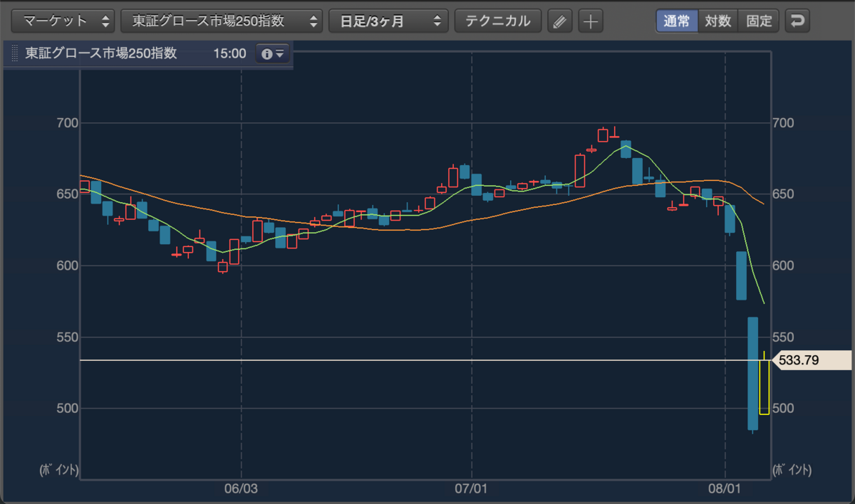Add a chart with the plus icon
855x504 pixels.
(x=590, y=21)
